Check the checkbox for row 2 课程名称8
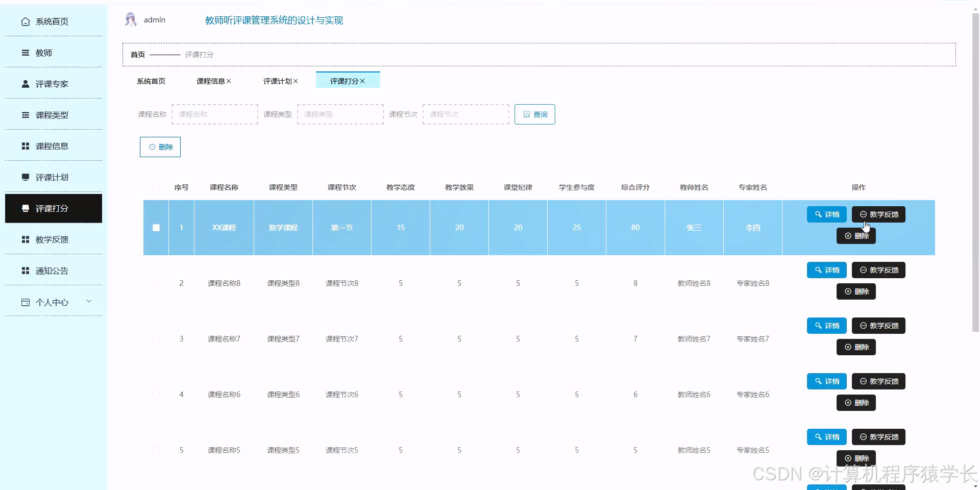The width and height of the screenshot is (980, 490). (x=156, y=283)
